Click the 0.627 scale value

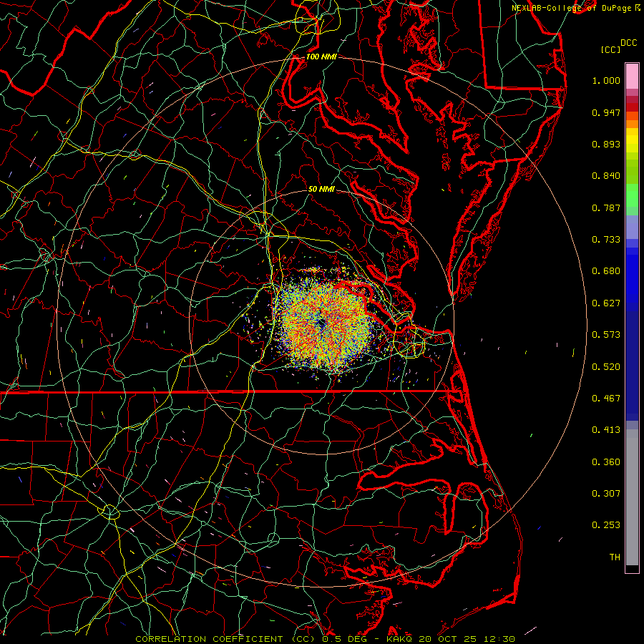(606, 303)
